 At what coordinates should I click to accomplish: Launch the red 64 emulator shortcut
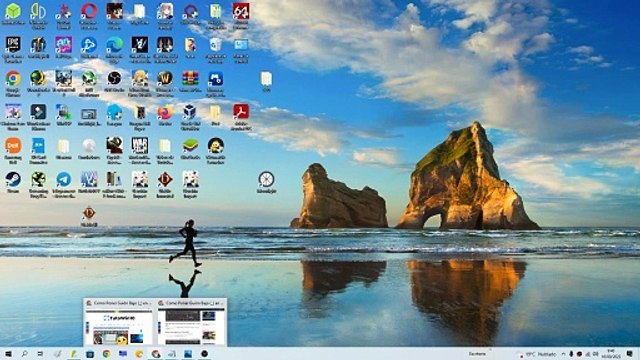241,11
